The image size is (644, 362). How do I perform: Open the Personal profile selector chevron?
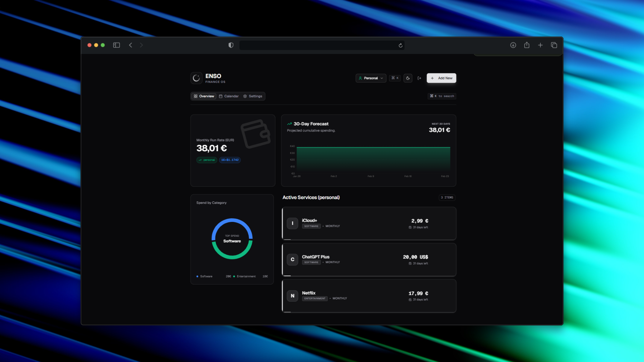[382, 78]
